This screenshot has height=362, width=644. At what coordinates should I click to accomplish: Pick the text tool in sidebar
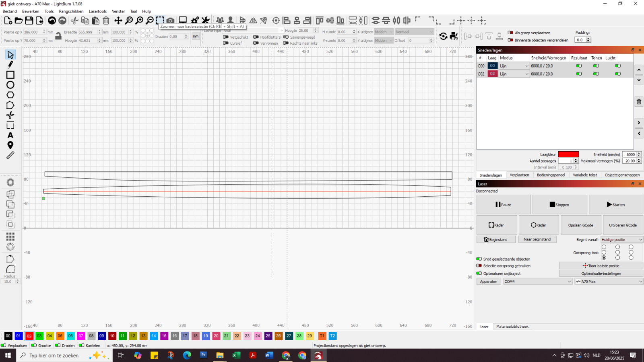(10, 135)
